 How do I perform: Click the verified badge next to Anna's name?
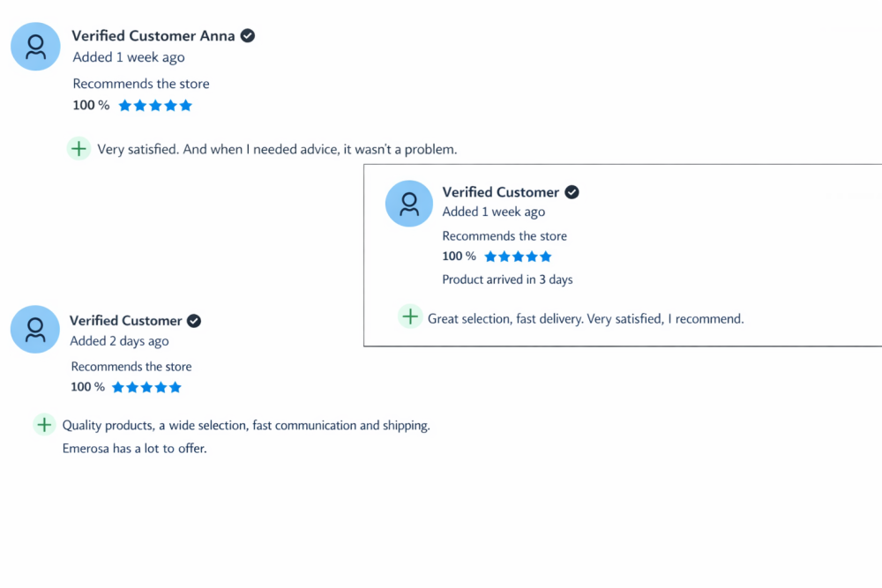[248, 36]
